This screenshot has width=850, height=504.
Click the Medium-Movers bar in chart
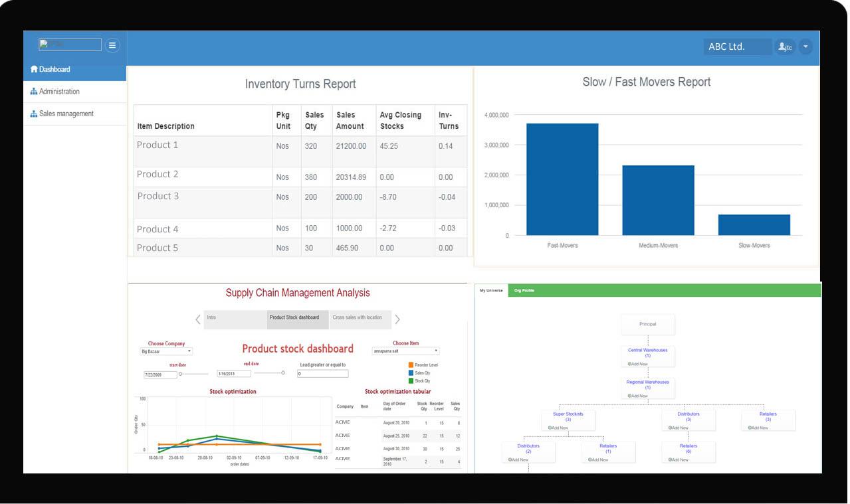click(658, 201)
